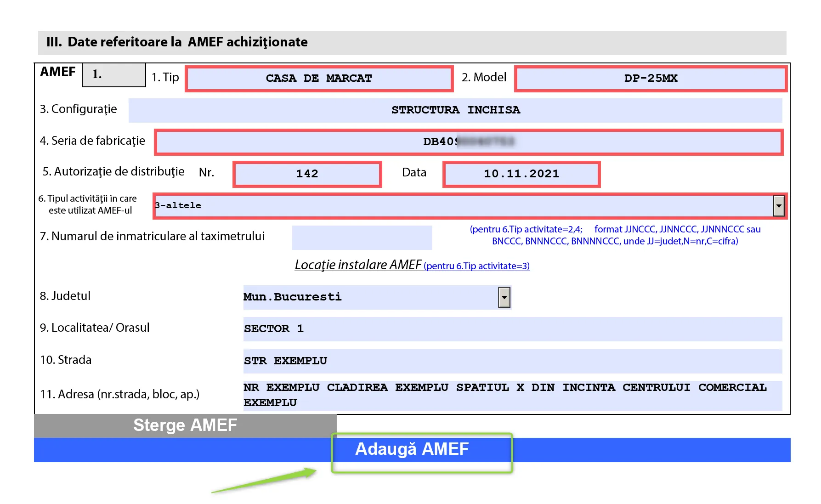Image resolution: width=821 pixels, height=504 pixels.
Task: Click the AMEF index box 1.
Action: pos(114,75)
